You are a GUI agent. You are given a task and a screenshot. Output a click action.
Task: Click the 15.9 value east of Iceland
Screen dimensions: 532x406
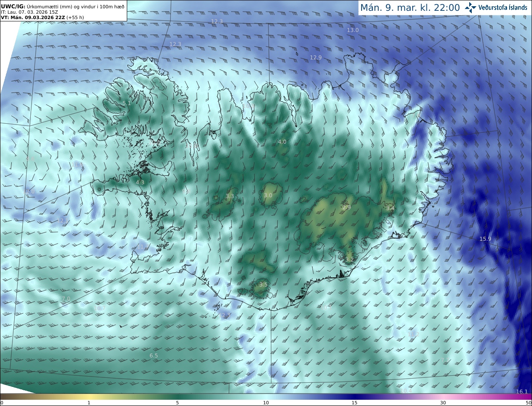485,239
